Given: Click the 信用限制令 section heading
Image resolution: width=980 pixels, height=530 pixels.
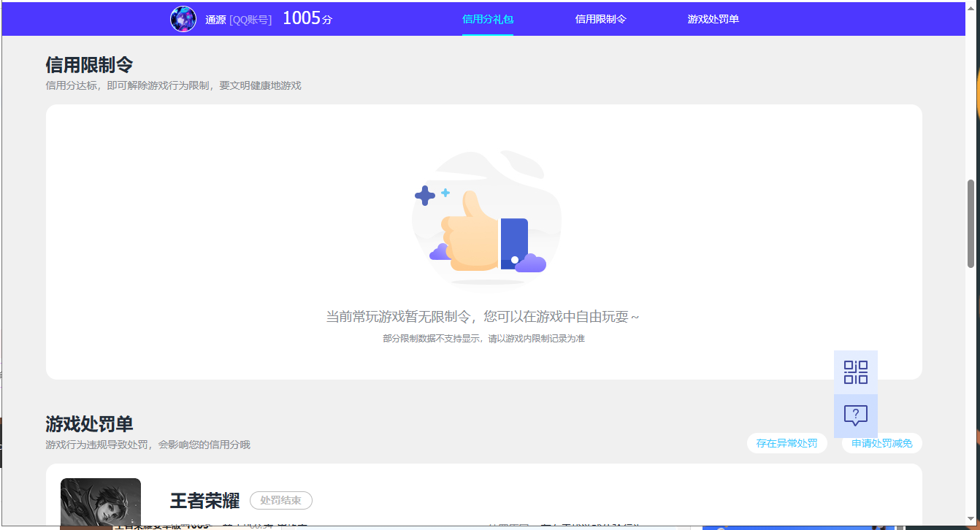Looking at the screenshot, I should pyautogui.click(x=89, y=65).
